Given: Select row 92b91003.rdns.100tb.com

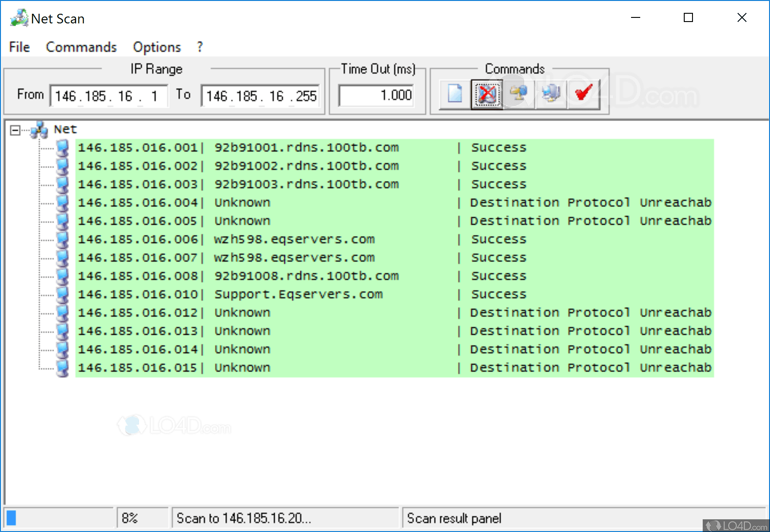Looking at the screenshot, I should [394, 184].
